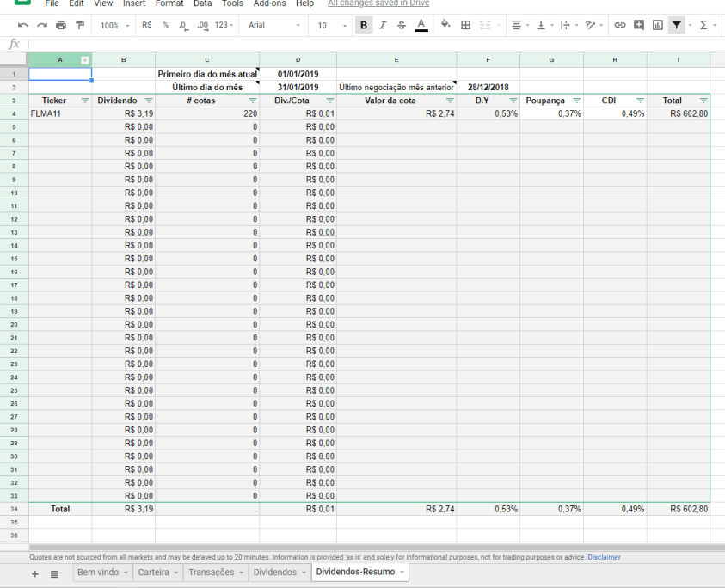
Task: Insert link with chain icon
Action: tap(619, 25)
